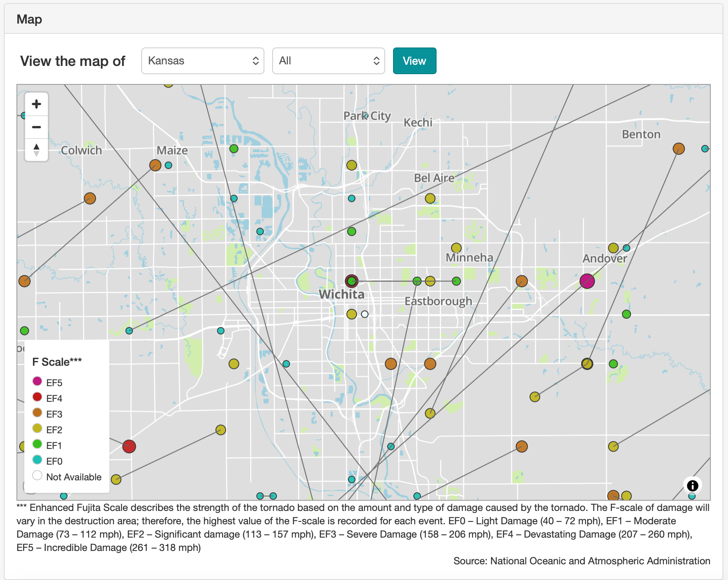Click the magenta EF5 tornado marker near Andover
This screenshot has height=580, width=728.
click(x=587, y=281)
